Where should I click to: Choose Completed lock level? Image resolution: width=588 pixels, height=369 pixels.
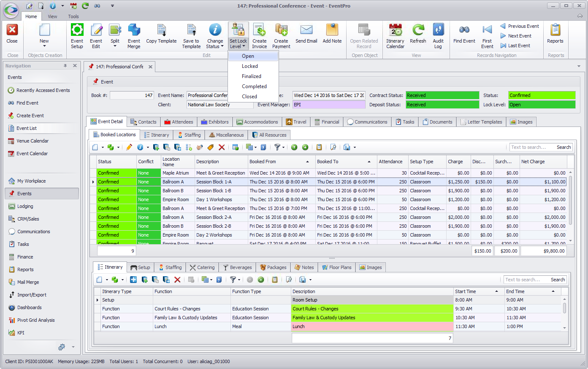[254, 86]
